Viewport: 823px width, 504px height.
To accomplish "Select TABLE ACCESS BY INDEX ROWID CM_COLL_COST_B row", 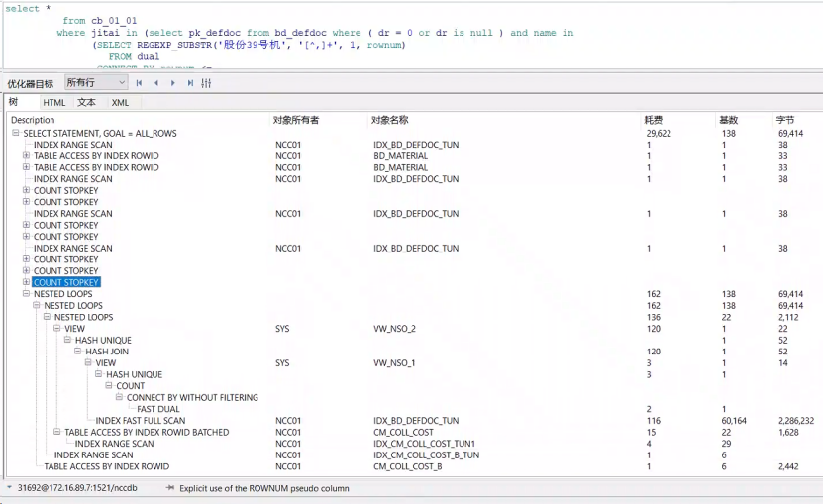I will click(107, 466).
